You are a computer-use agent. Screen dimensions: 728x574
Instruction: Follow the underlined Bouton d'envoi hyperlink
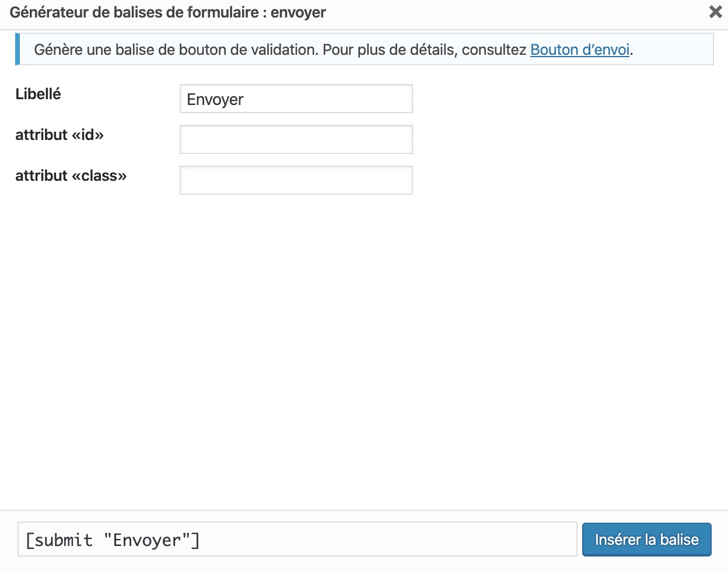point(579,50)
